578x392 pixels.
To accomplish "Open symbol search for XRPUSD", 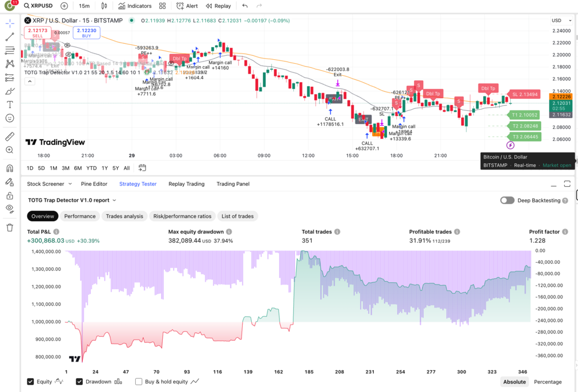I will 38,6.
